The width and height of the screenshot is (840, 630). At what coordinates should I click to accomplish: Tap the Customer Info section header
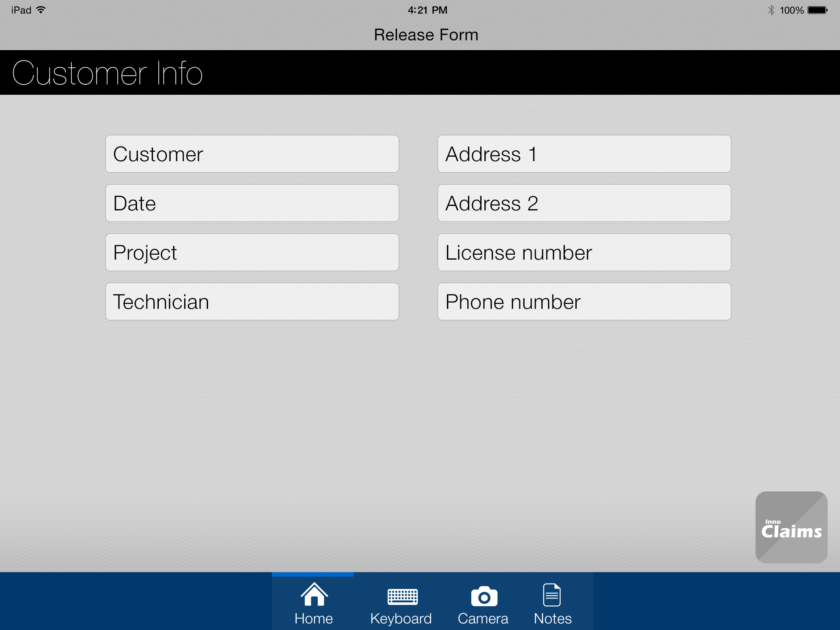click(x=107, y=73)
